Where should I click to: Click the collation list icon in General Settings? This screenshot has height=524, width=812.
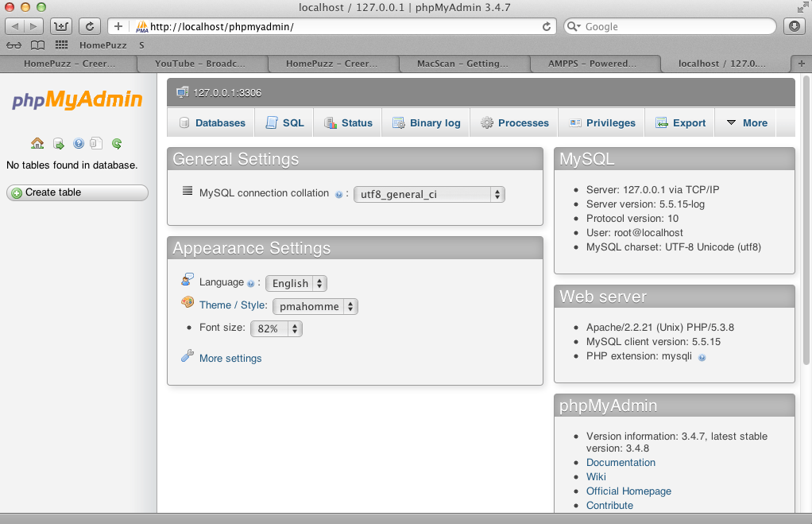click(x=188, y=191)
